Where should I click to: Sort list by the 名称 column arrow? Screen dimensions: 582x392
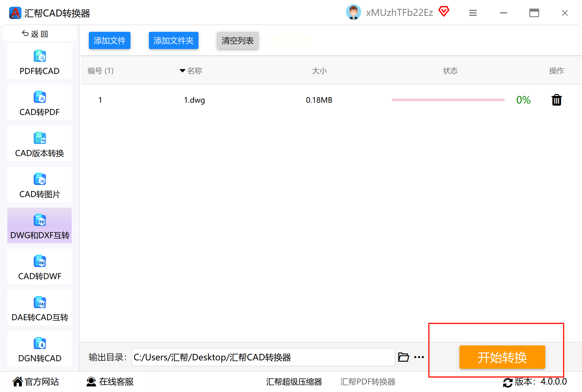(182, 71)
